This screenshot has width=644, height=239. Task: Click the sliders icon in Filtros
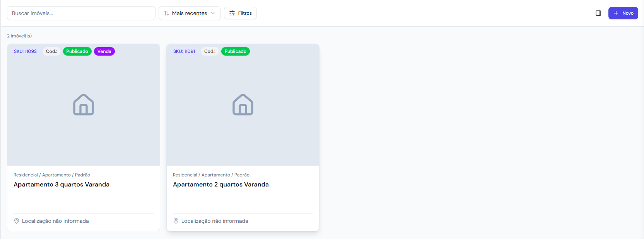[x=232, y=13]
